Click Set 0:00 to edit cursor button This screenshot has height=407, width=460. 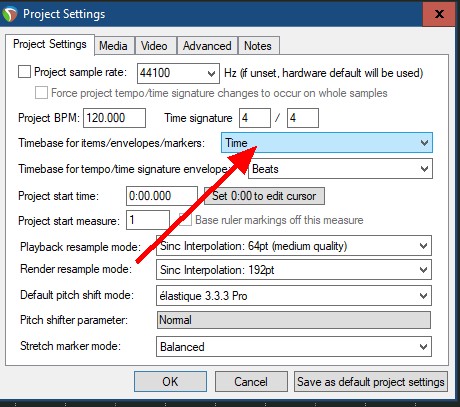[x=264, y=196]
